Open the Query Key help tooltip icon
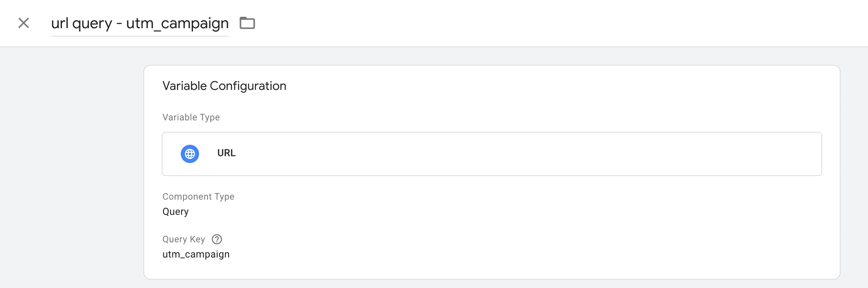 coord(217,239)
